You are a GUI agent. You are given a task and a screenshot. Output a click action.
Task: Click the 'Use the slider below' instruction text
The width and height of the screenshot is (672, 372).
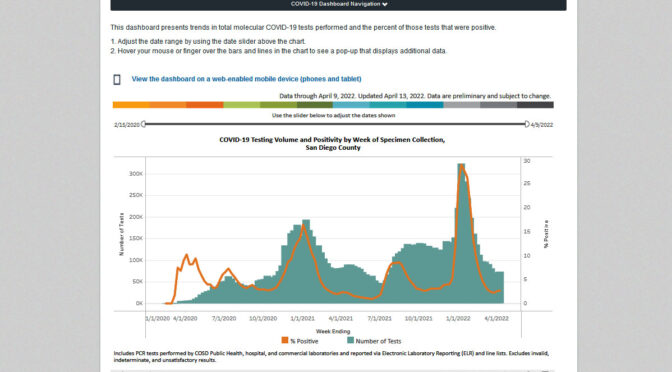[x=333, y=115]
